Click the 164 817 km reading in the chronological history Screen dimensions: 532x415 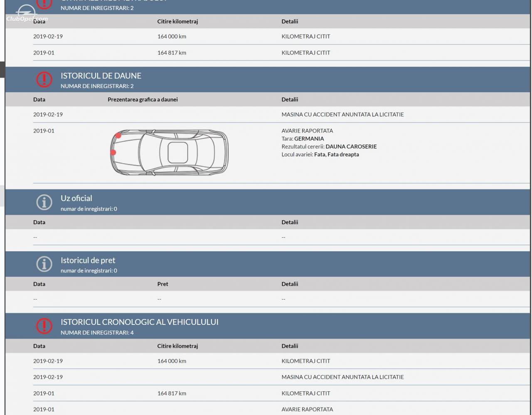[172, 393]
